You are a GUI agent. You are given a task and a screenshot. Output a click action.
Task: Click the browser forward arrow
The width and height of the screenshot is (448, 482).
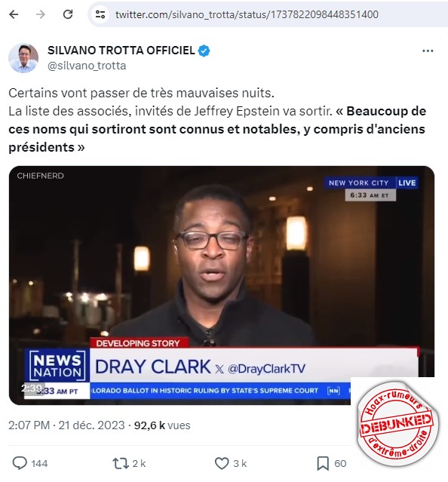tap(41, 14)
